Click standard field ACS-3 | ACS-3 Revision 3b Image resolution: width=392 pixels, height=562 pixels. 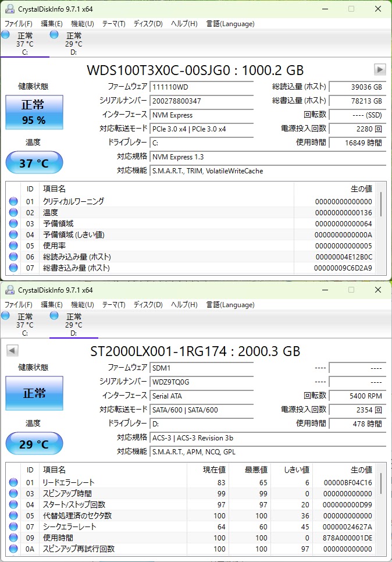268,438
